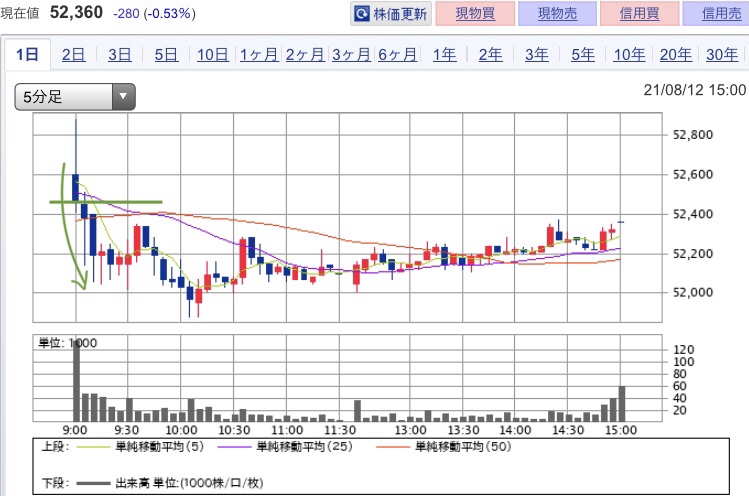Switch to the 5年 chart period

pyautogui.click(x=583, y=55)
